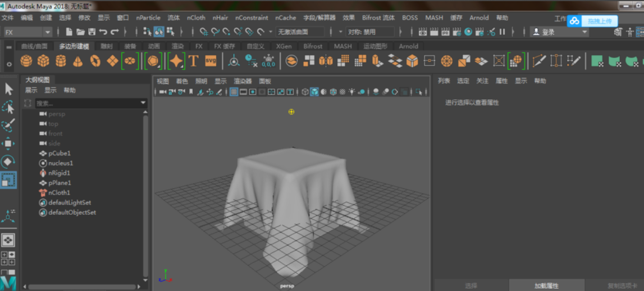Select the Move tool in toolbox

[x=8, y=144]
